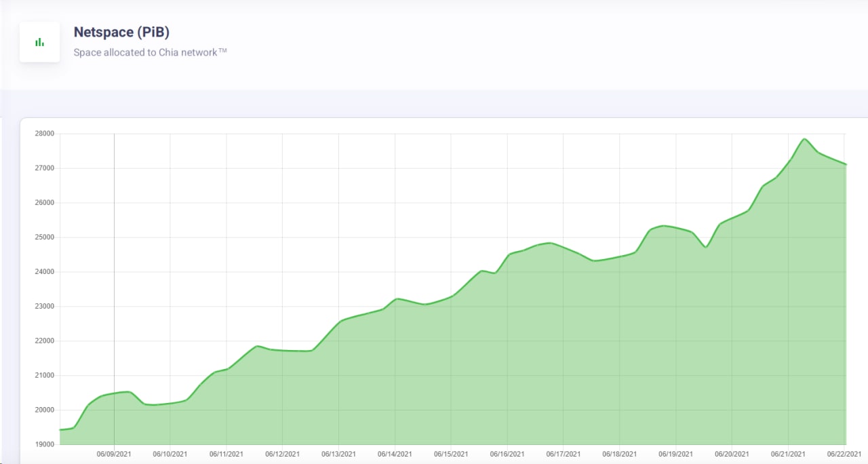Click the 06/19/2021 date label

676,454
